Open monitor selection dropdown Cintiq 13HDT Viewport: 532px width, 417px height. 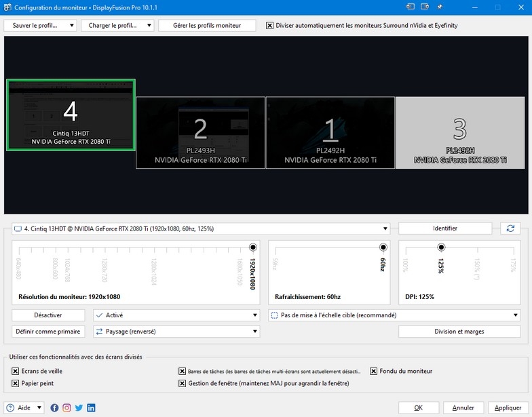point(201,229)
